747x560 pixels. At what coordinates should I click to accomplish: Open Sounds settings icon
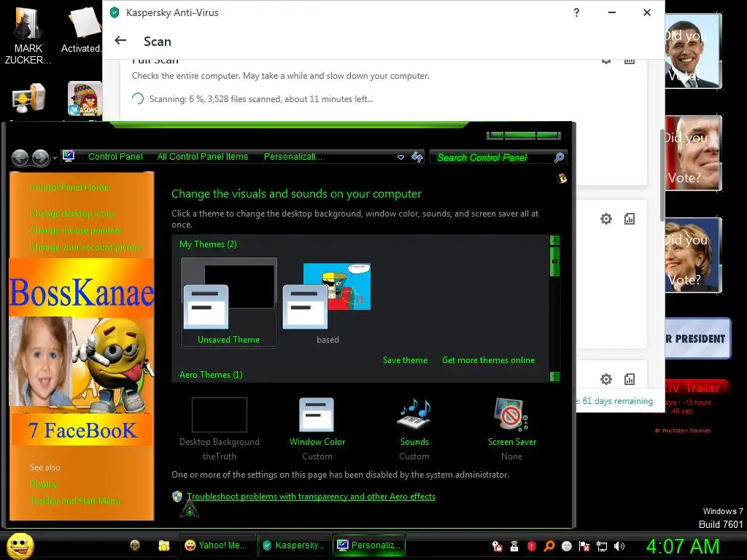414,413
